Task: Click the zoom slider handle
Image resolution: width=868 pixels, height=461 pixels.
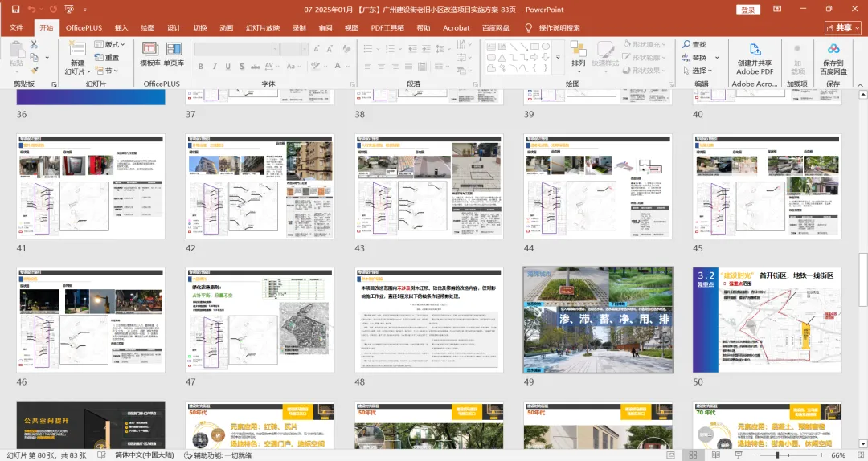Action: point(778,455)
